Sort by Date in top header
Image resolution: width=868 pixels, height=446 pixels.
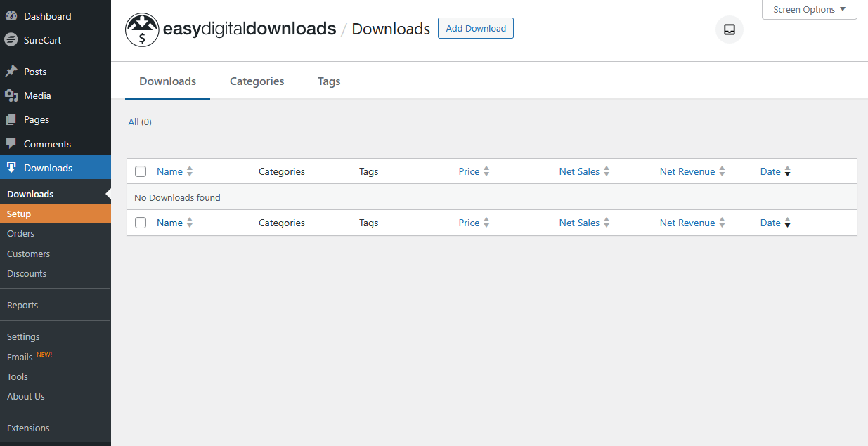click(770, 171)
